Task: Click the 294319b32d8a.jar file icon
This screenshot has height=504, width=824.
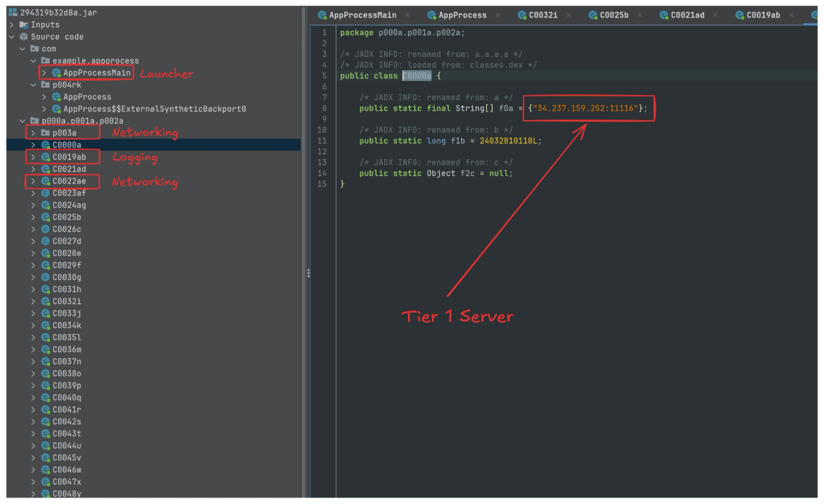Action: click(14, 12)
